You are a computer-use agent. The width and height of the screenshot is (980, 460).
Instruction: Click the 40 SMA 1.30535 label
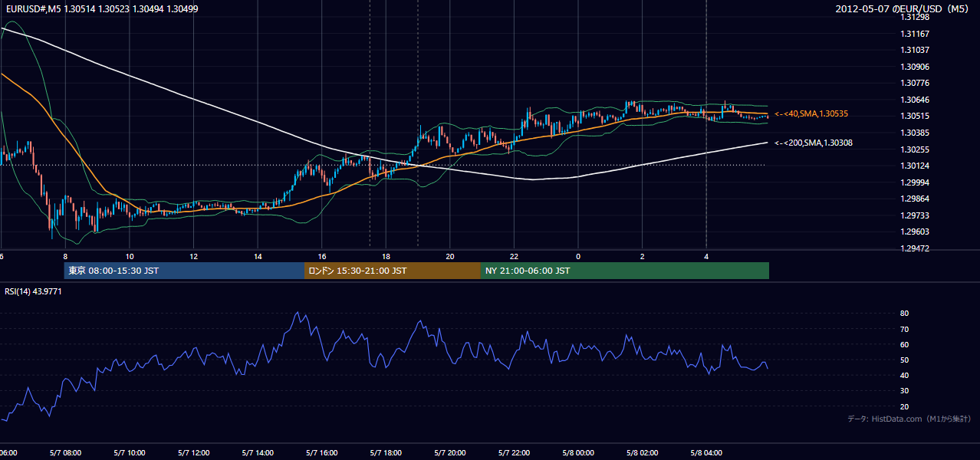coord(811,113)
